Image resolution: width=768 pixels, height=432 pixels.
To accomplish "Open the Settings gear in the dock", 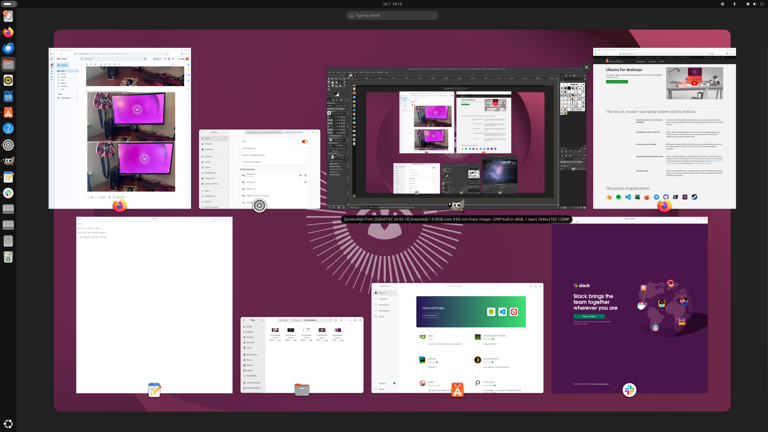I will [x=8, y=145].
